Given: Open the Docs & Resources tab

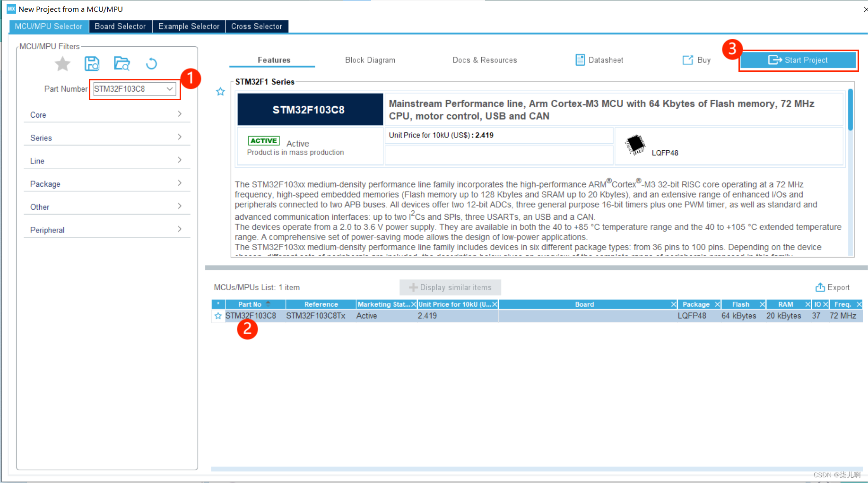Looking at the screenshot, I should coord(485,60).
